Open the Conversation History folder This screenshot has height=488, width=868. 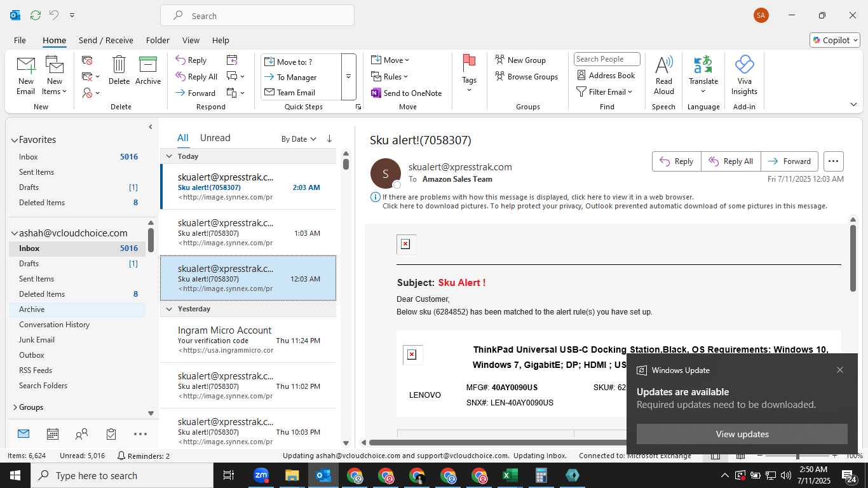coord(54,325)
